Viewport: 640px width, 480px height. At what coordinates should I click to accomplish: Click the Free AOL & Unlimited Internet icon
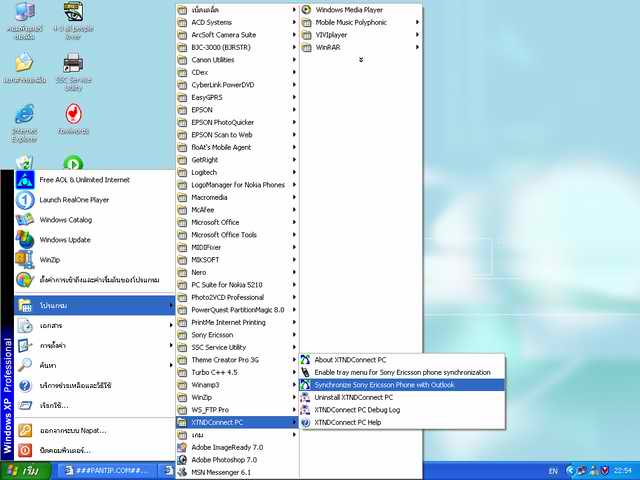point(25,180)
